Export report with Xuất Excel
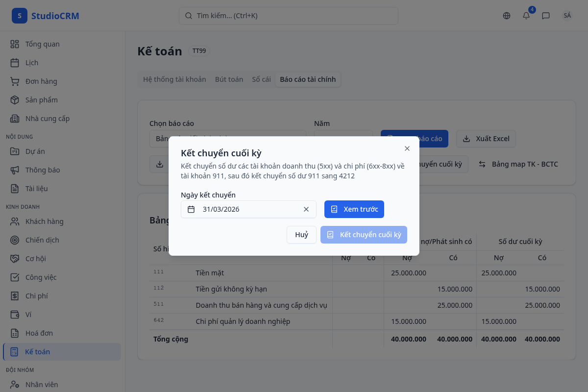This screenshot has height=392, width=588. [x=486, y=139]
